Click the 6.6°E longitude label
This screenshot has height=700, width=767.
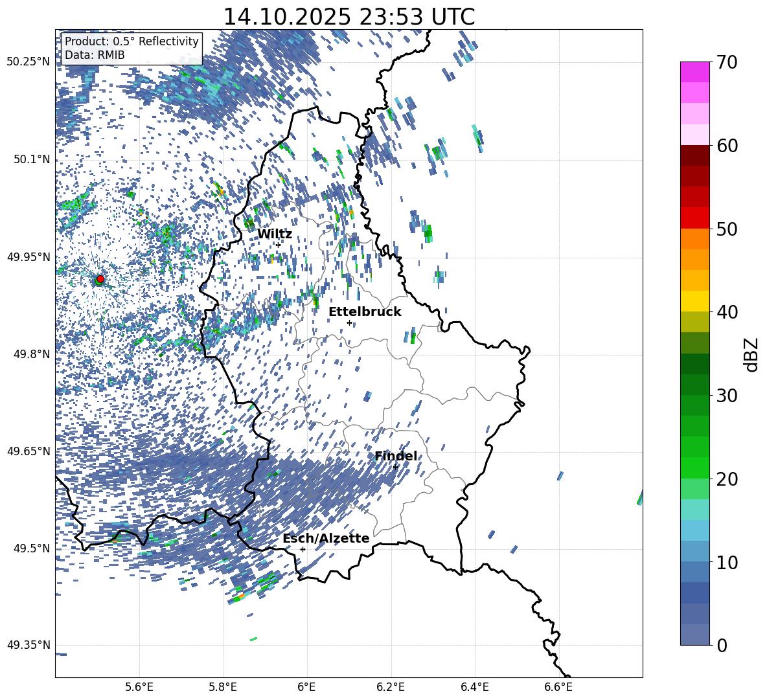[x=558, y=687]
